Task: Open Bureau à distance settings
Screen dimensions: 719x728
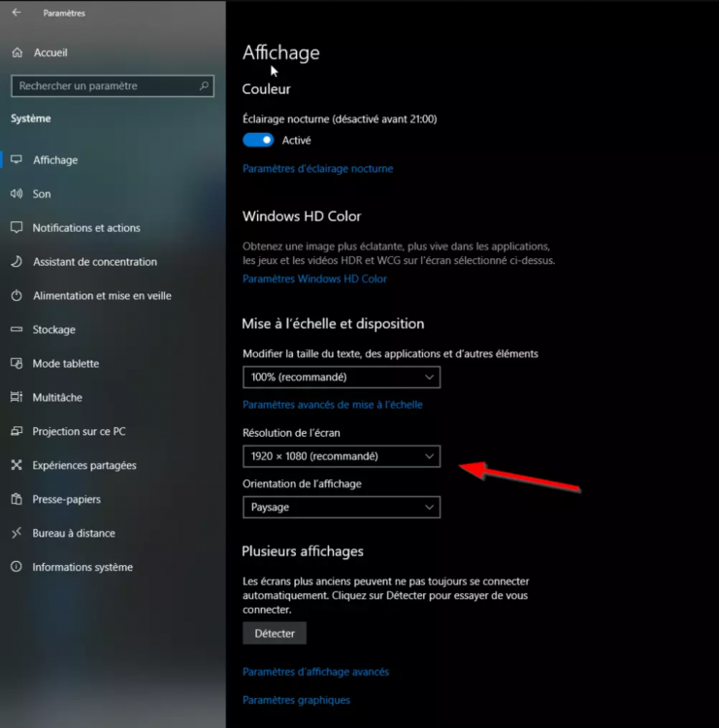Action: [x=74, y=533]
